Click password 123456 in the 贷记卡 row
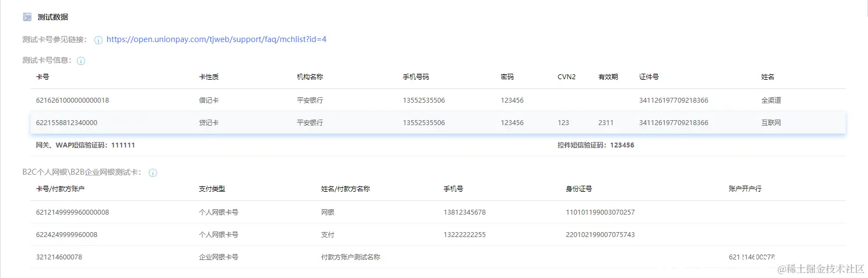The image size is (868, 278). pyautogui.click(x=512, y=123)
